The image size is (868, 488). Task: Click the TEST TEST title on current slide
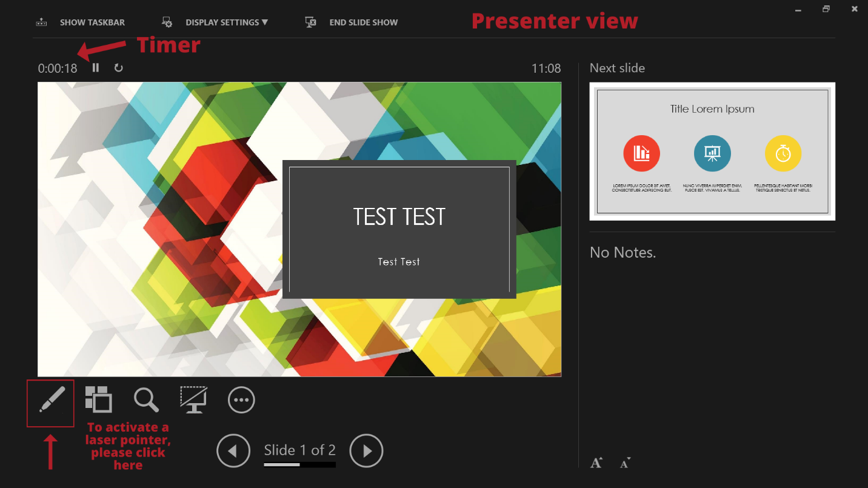tap(399, 217)
